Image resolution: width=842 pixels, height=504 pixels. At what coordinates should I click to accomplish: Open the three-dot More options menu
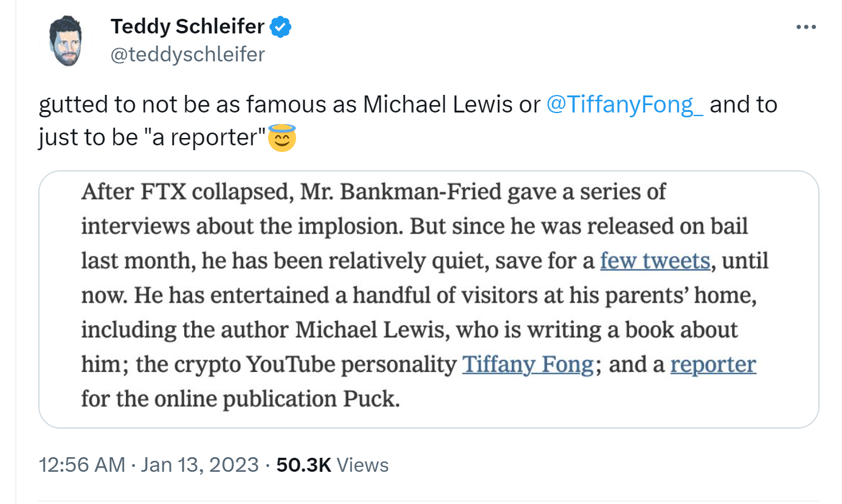(806, 27)
